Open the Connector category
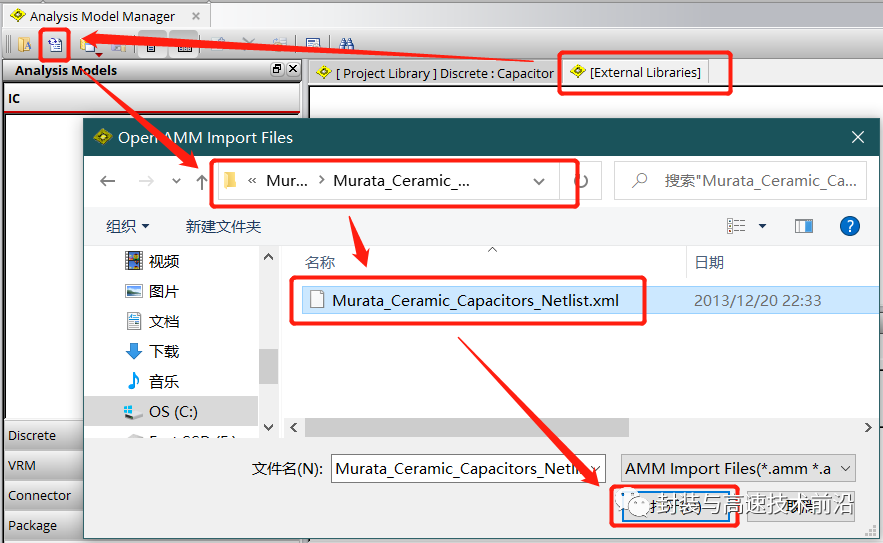This screenshot has width=883, height=543. click(44, 496)
